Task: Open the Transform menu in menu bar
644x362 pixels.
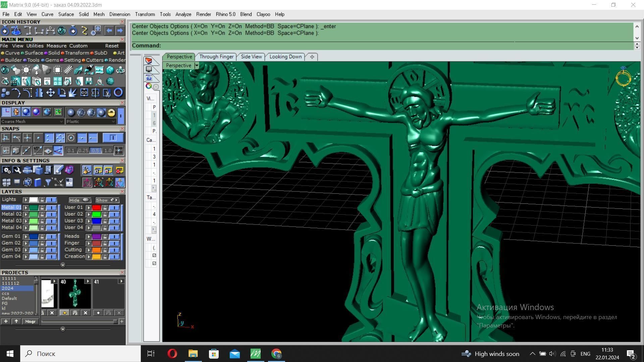Action: 145,14
